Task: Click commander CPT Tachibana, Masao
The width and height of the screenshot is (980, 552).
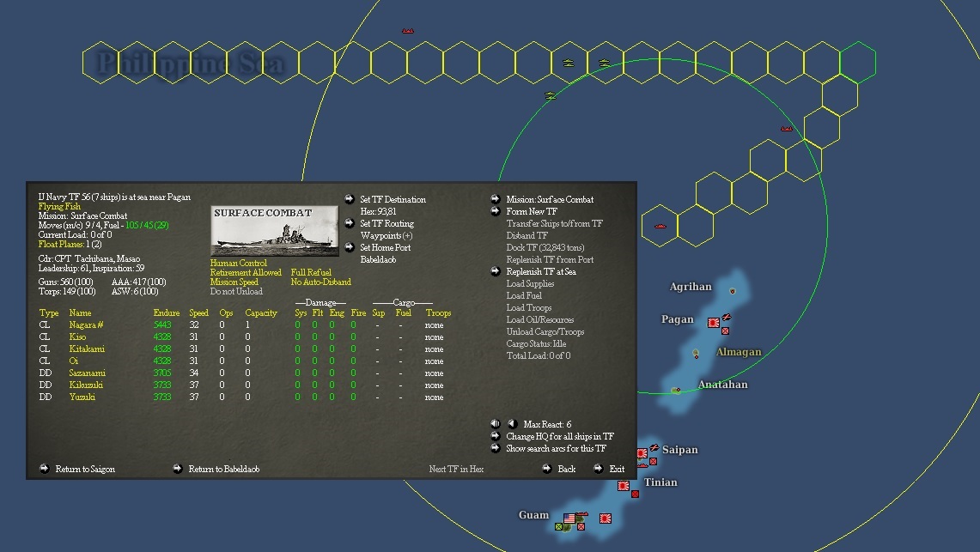Action: [x=89, y=258]
